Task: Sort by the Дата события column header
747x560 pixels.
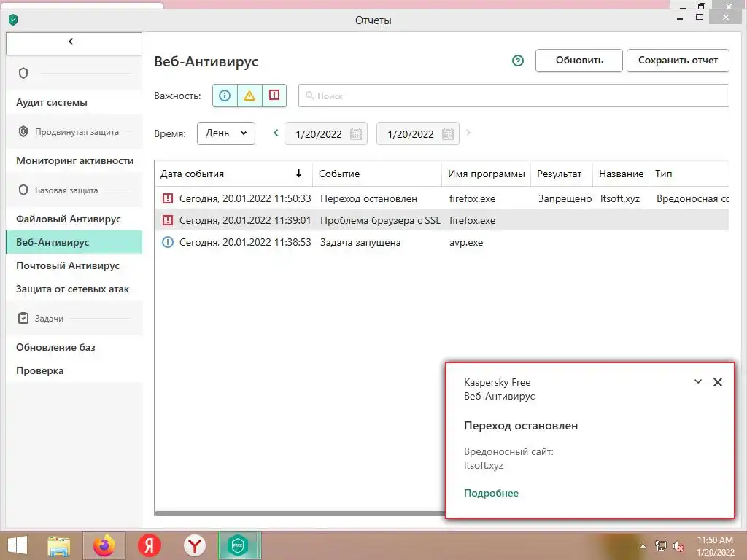Action: pos(233,174)
